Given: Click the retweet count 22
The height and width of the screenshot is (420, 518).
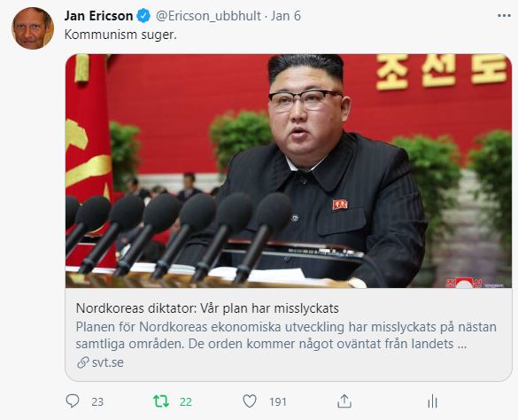Looking at the screenshot, I should [186, 401].
